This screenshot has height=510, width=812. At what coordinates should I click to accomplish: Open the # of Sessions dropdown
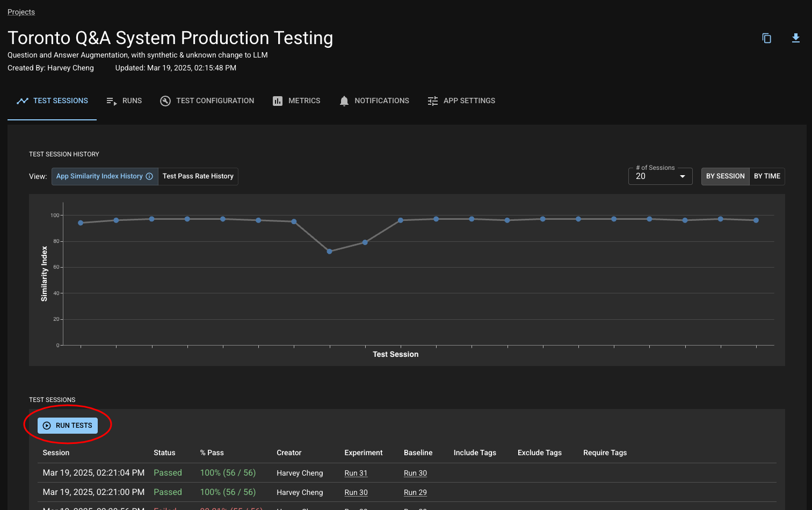660,176
